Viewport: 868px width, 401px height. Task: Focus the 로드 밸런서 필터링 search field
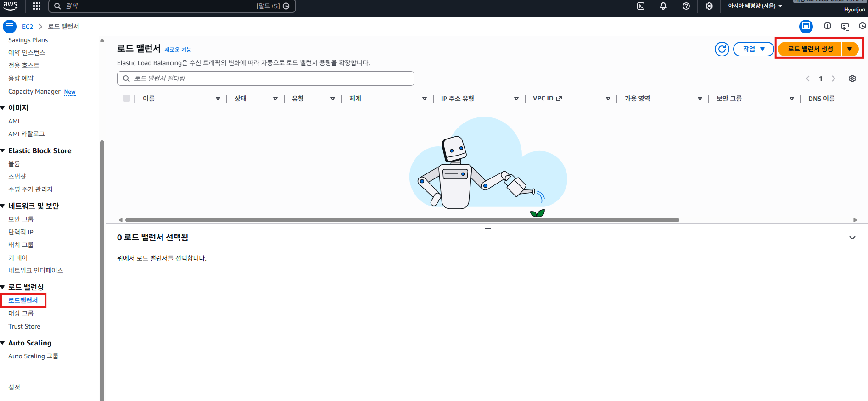coord(271,78)
